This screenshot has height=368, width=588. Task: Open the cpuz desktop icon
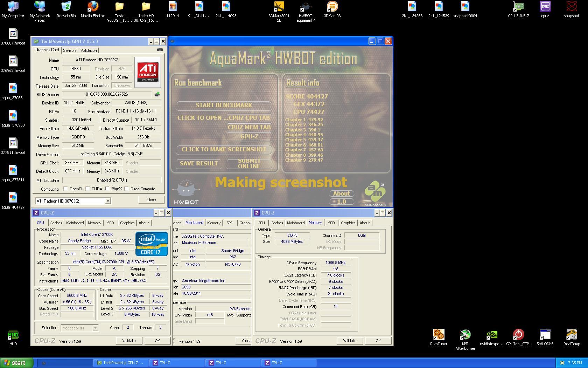[x=545, y=9]
